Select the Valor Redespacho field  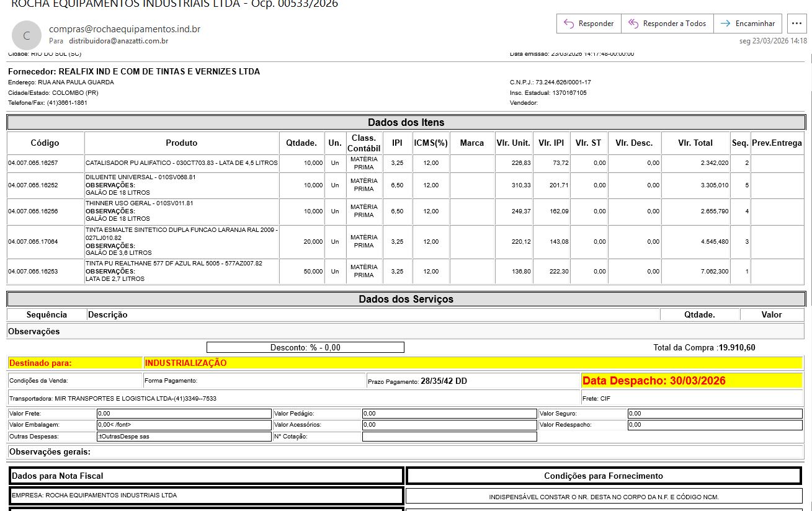(715, 425)
